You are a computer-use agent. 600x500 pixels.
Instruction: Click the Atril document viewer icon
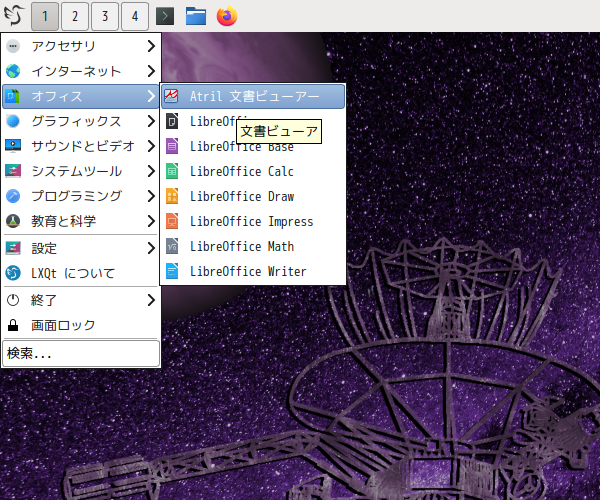[171, 96]
